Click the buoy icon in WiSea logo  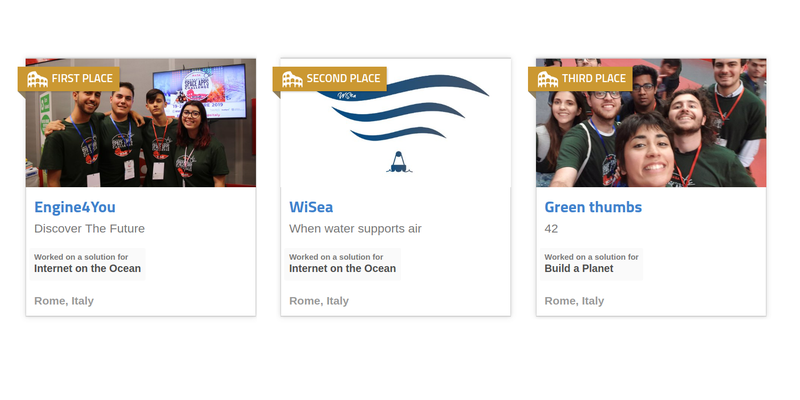click(399, 162)
